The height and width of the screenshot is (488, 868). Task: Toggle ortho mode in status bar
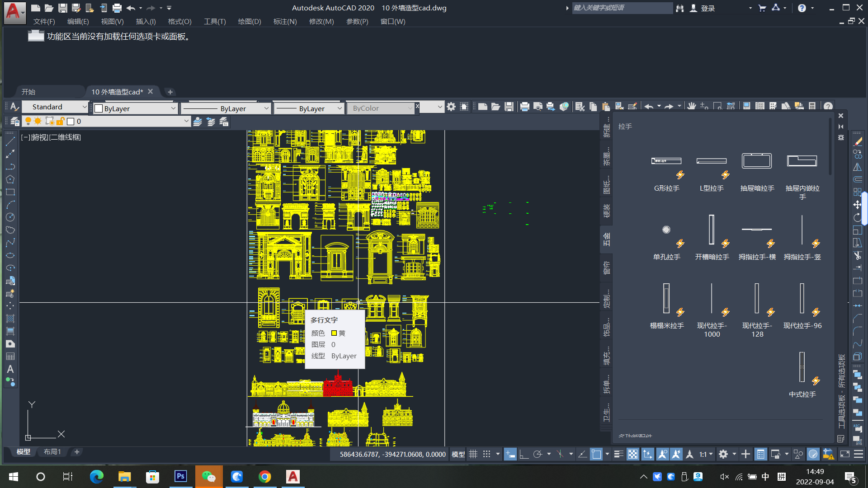(x=524, y=454)
